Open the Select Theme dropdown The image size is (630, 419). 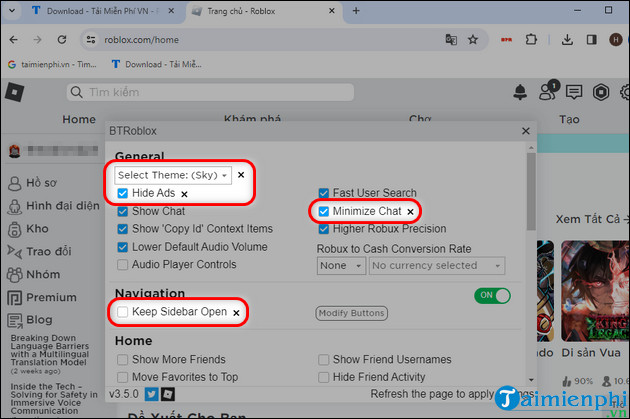pos(173,175)
